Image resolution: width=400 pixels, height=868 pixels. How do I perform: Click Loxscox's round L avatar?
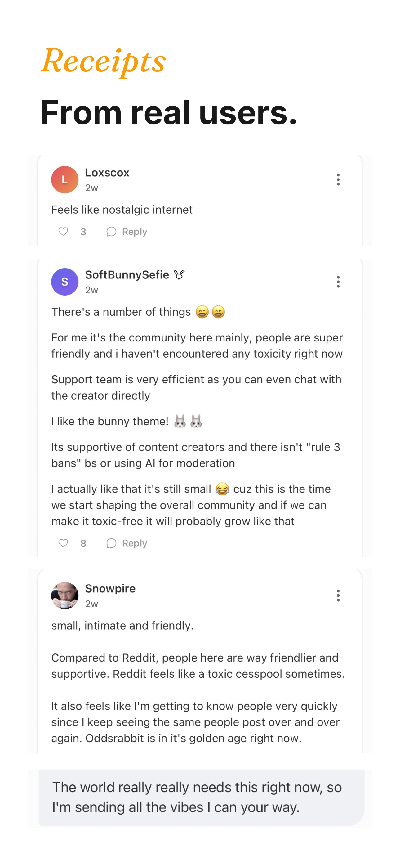64,180
